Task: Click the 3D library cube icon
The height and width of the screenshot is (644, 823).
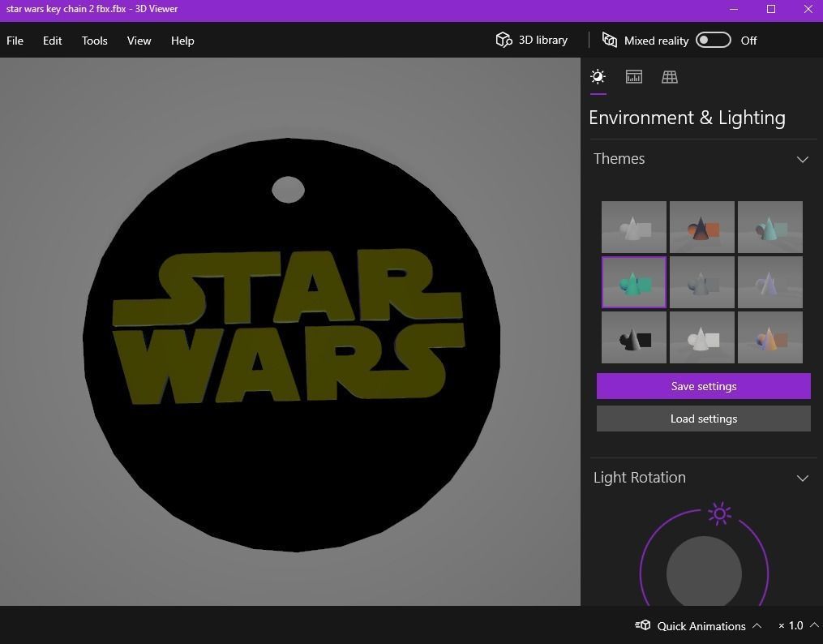Action: tap(504, 40)
